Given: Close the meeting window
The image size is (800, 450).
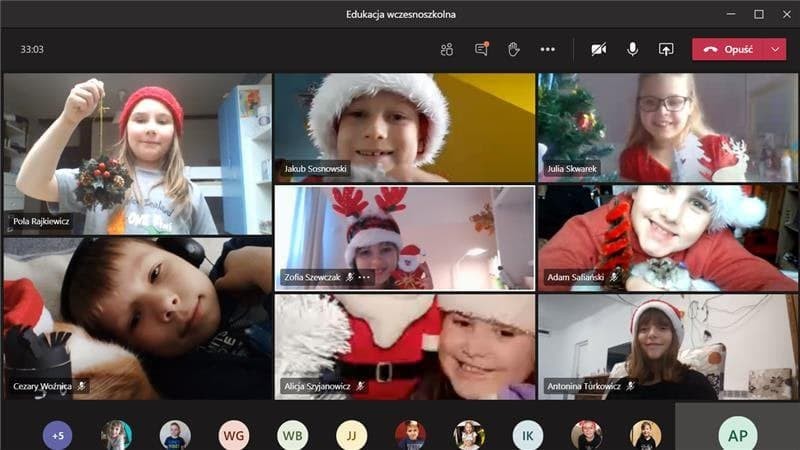Looking at the screenshot, I should click(x=787, y=14).
